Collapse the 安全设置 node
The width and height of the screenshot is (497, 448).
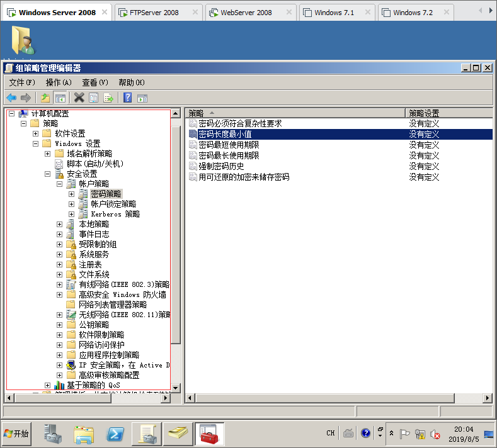[x=47, y=174]
